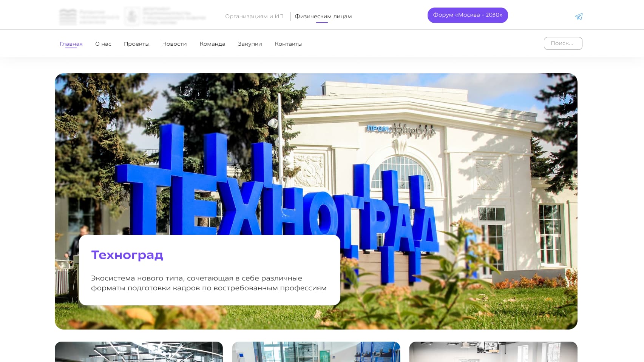Click the Moscow department emblem logo
The width and height of the screenshot is (644, 362).
165,16
